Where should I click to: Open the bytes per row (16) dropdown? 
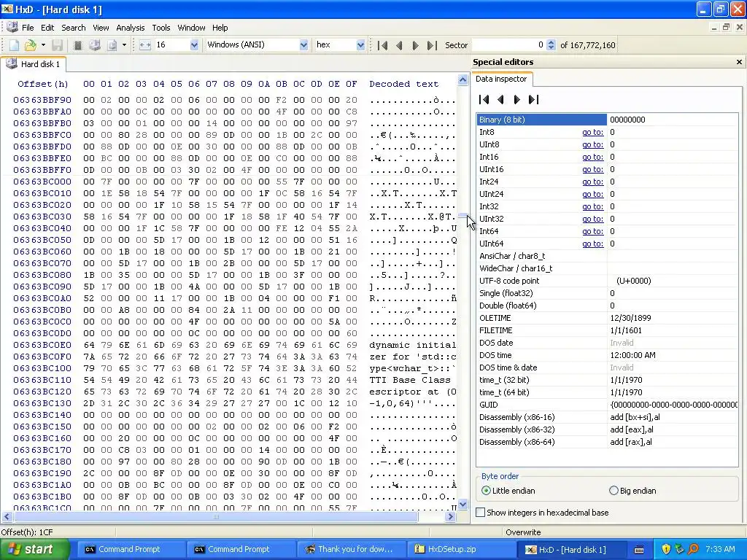point(194,45)
